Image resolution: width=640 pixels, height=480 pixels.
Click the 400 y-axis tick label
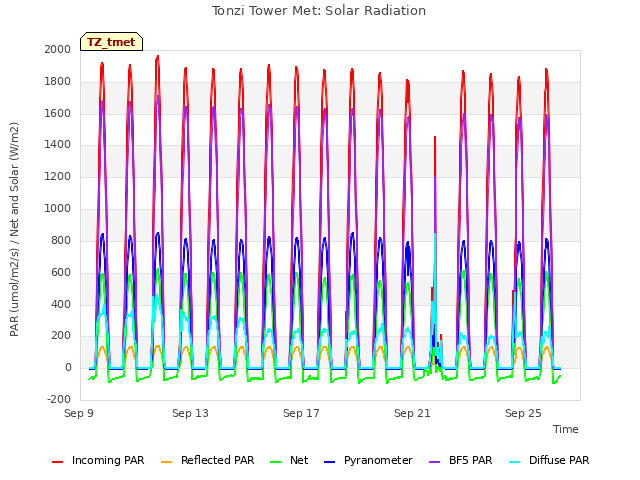pyautogui.click(x=61, y=304)
